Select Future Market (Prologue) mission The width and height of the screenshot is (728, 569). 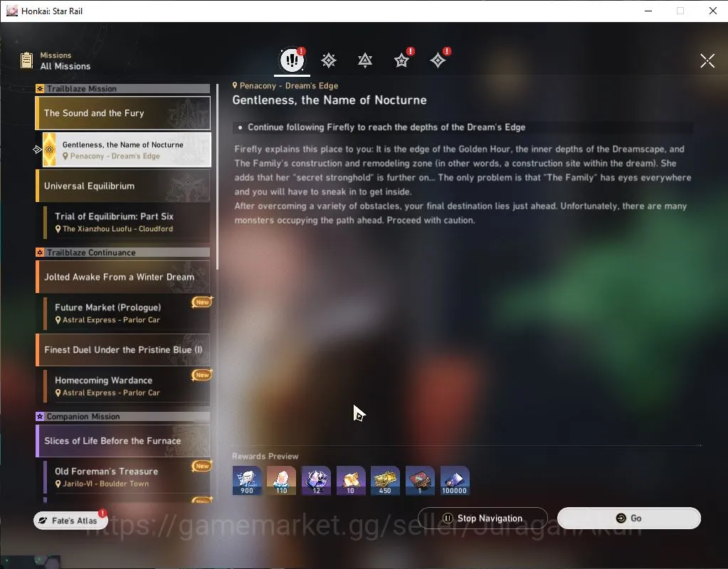pos(127,313)
